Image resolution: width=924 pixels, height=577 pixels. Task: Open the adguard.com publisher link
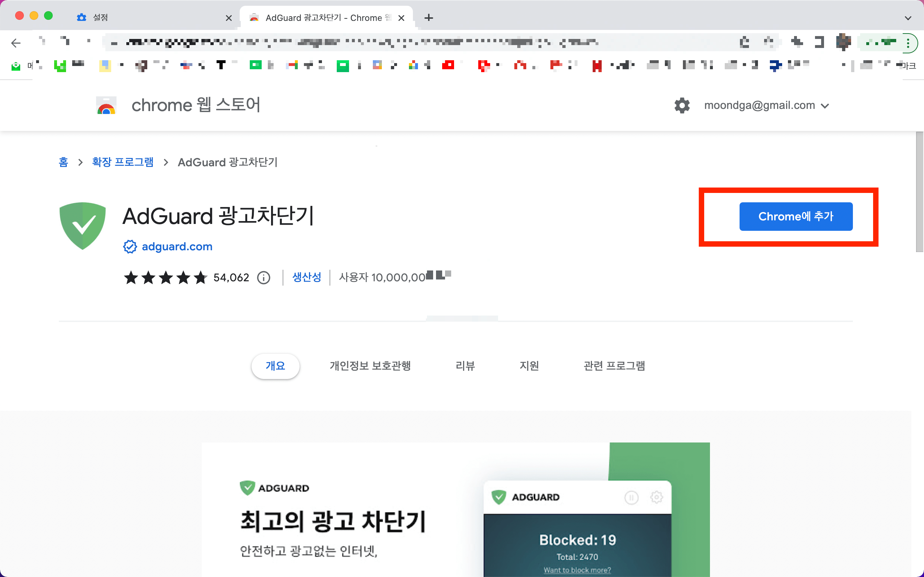click(177, 247)
